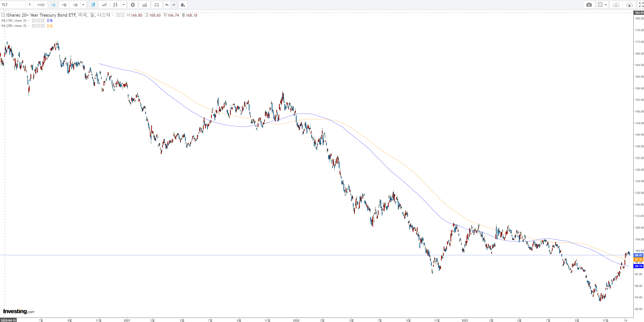
Task: Toggle visibility of MA 150 indicator
Action: 34,21
